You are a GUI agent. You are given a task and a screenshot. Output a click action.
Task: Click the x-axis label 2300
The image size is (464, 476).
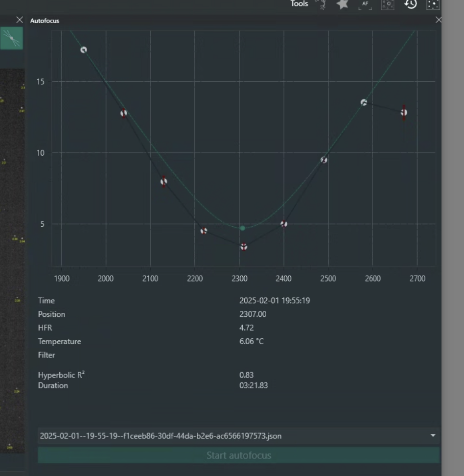pos(239,278)
